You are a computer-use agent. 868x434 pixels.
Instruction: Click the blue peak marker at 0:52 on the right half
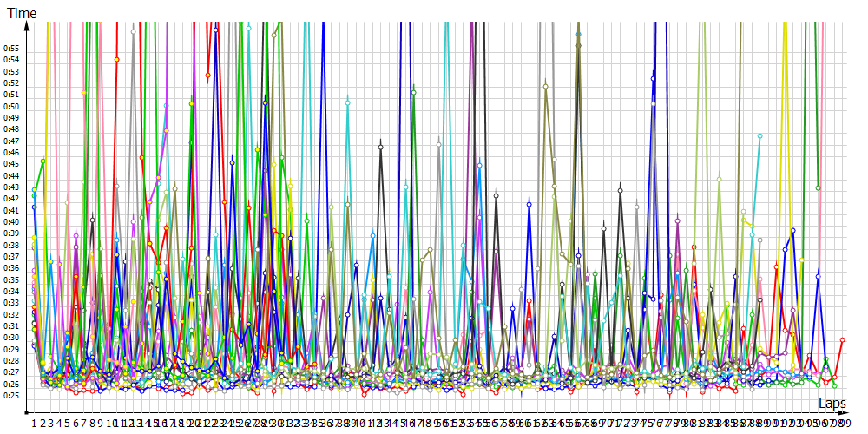654,78
